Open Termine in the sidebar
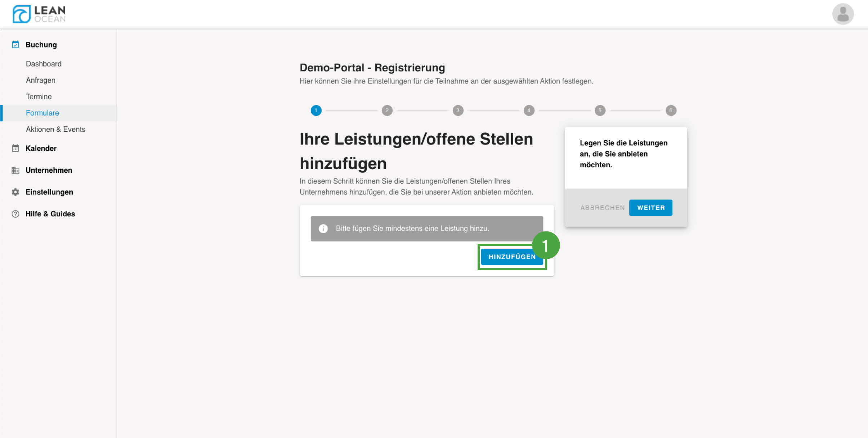Screen dimensions: 868x438 pos(39,96)
